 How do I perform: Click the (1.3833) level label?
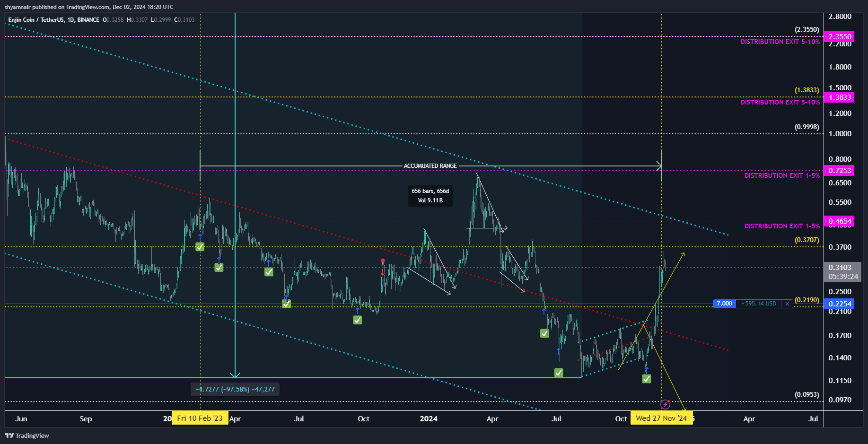(807, 90)
